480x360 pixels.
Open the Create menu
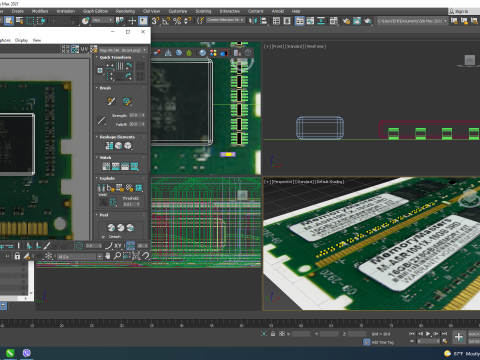(18, 11)
